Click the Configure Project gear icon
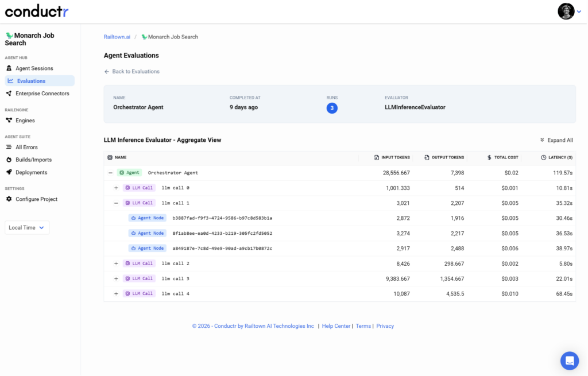The image size is (588, 376). (x=9, y=199)
